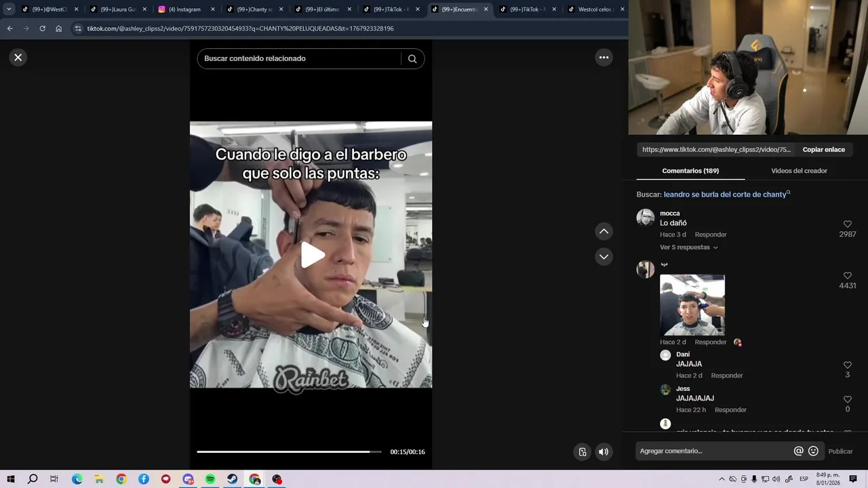Open tray volume speaker icon

(x=776, y=479)
